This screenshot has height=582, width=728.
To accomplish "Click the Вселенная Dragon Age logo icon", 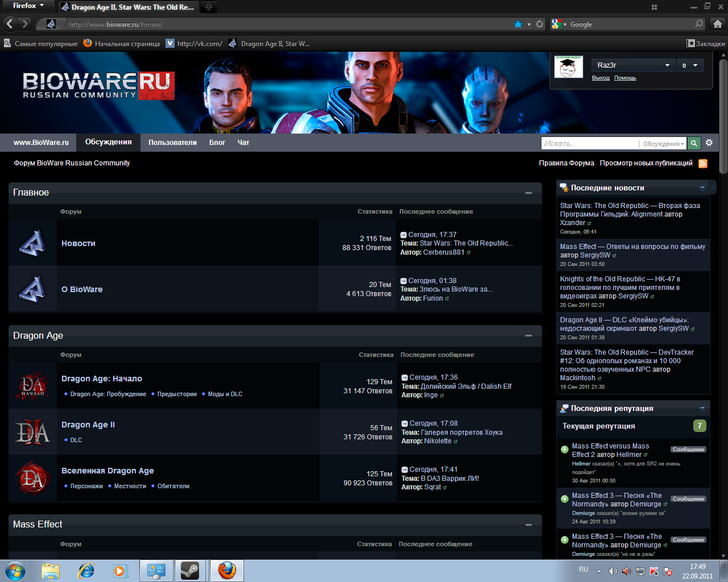I will point(32,477).
